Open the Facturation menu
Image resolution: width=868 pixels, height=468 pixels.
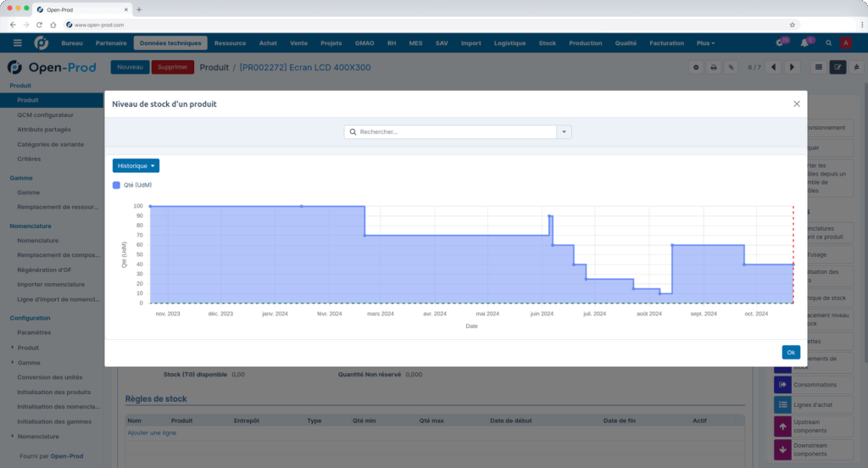[x=666, y=42]
